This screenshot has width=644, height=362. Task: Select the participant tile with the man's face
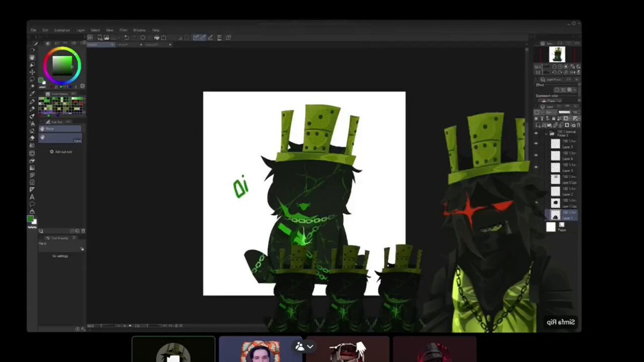pos(260,349)
